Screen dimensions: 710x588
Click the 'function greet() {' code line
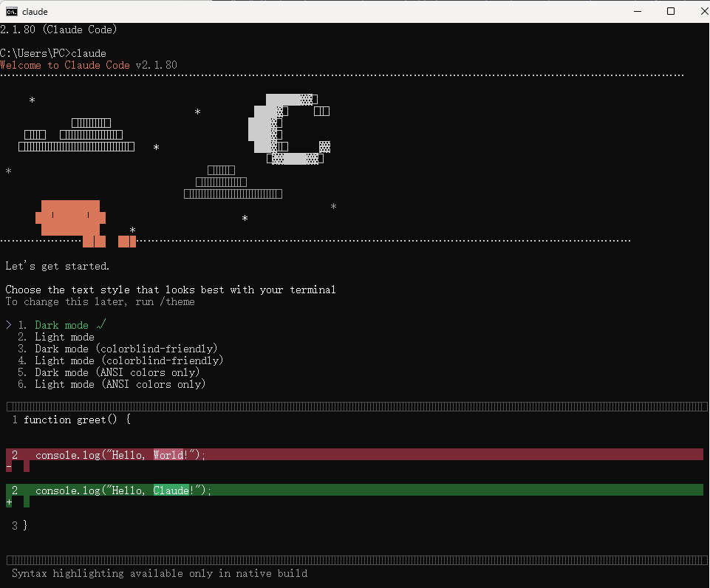[78, 420]
